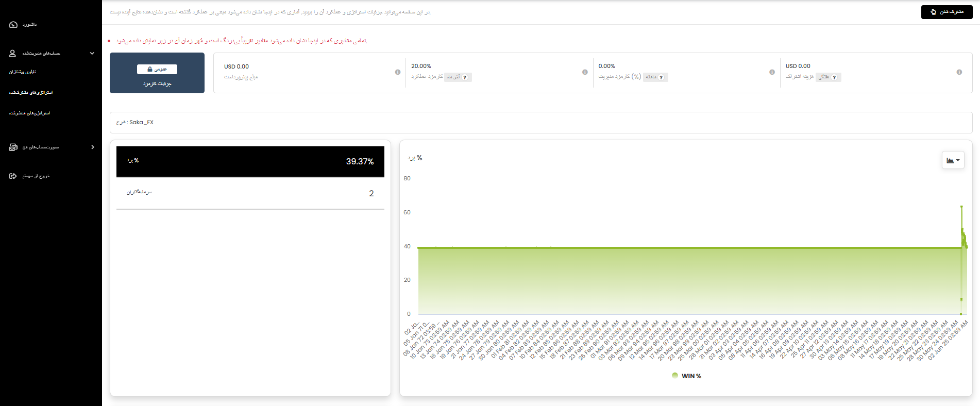
Task: Click the صورت‌حساب‌های من statements label
Action: 41,147
